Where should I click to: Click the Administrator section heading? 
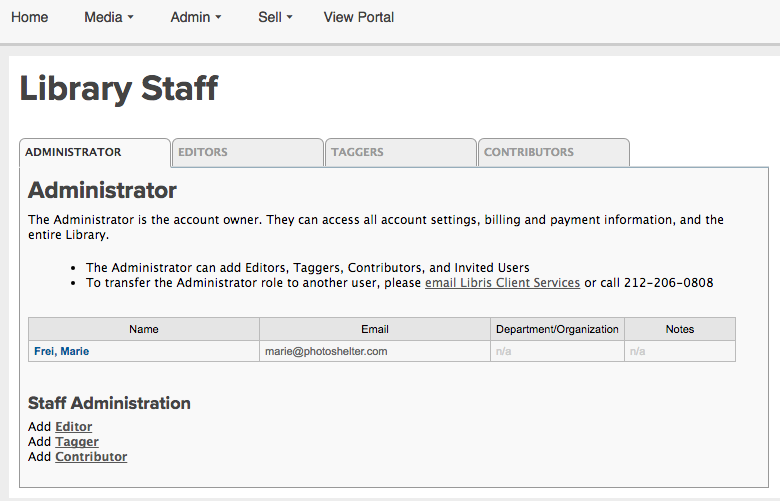tap(102, 191)
